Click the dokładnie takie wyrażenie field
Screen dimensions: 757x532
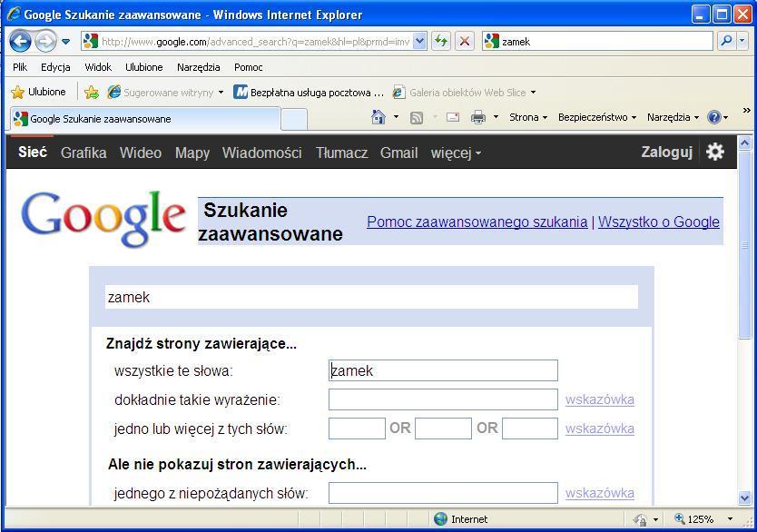coord(443,399)
